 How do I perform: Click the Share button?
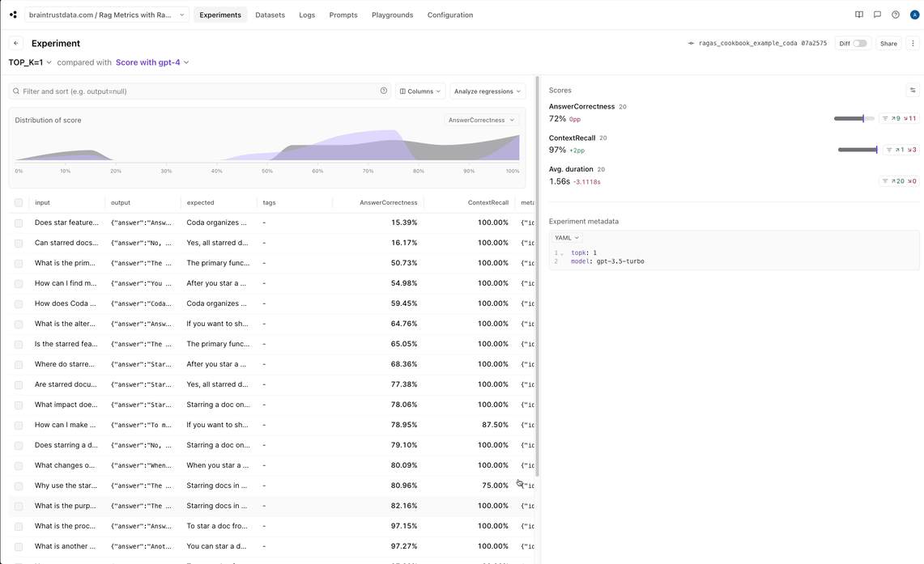888,44
